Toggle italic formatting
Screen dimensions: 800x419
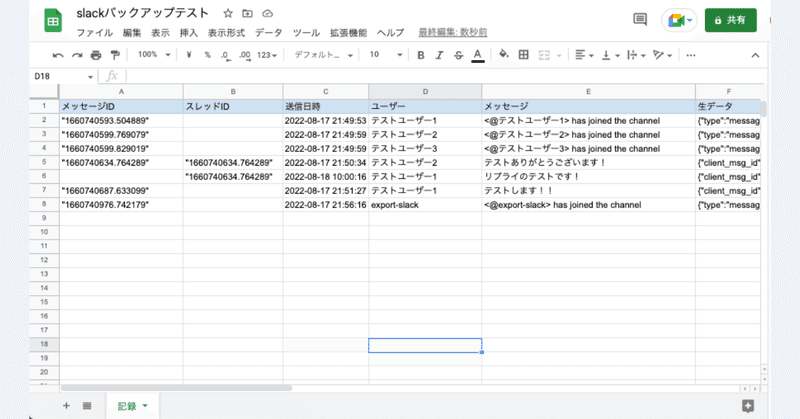(x=439, y=55)
